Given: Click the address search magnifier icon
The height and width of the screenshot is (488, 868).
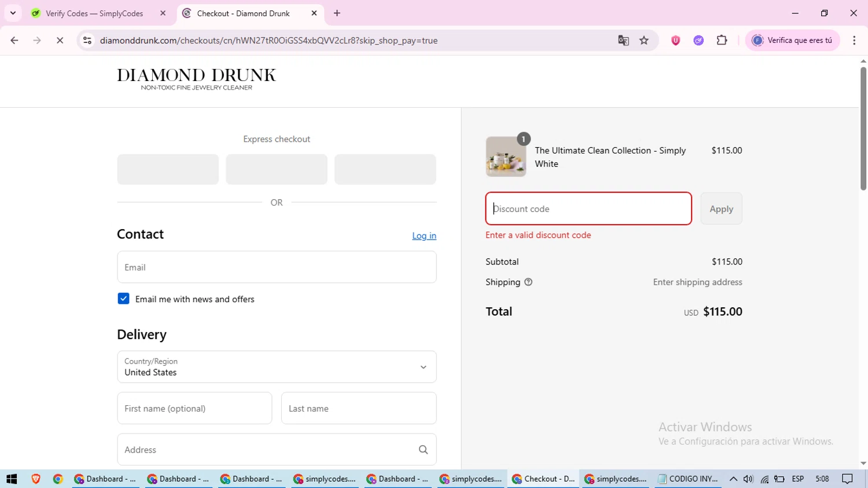Looking at the screenshot, I should click(x=423, y=450).
